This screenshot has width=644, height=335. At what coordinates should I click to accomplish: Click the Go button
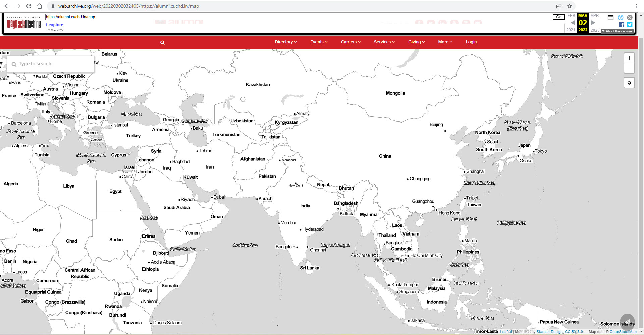pyautogui.click(x=559, y=17)
